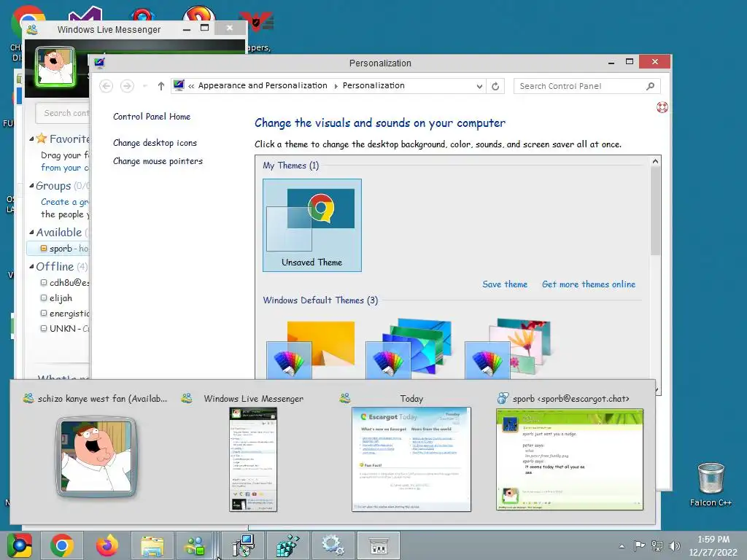The width and height of the screenshot is (747, 560).
Task: Open the computer-with-disc installer taskbar icon
Action: point(243,545)
